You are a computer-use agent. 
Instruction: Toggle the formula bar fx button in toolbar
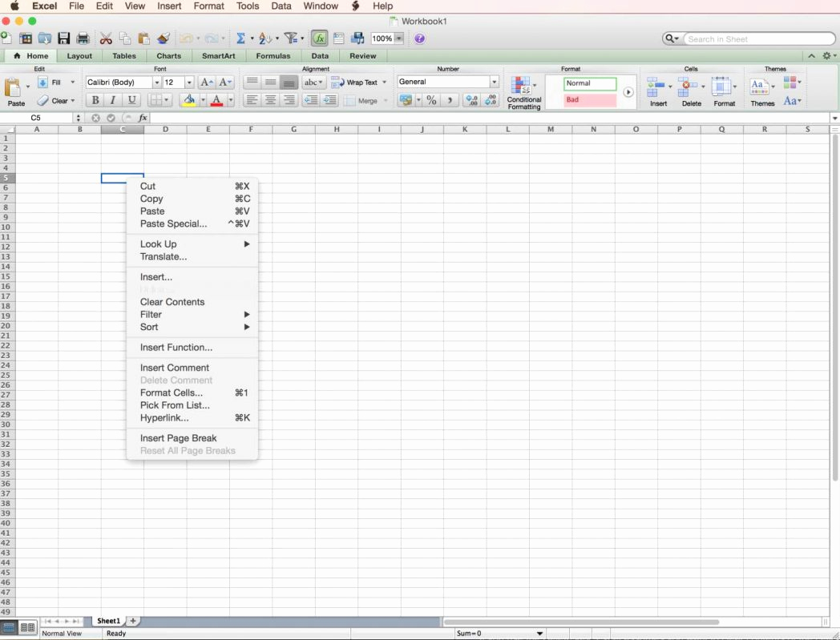[319, 38]
